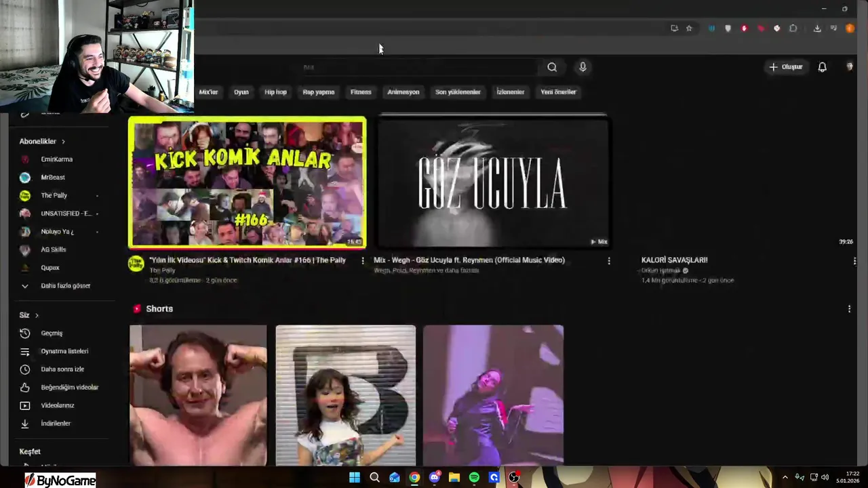Open the notifications bell
This screenshot has height=488, width=868.
point(822,67)
